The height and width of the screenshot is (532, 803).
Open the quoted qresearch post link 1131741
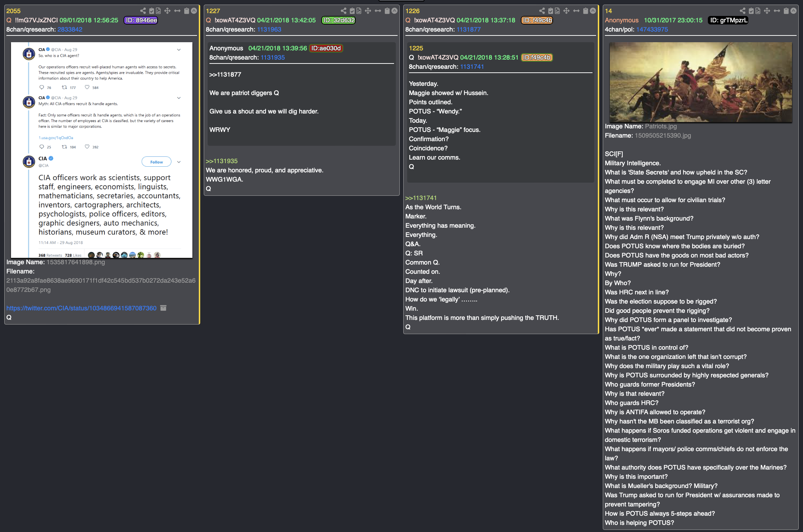[x=472, y=67]
